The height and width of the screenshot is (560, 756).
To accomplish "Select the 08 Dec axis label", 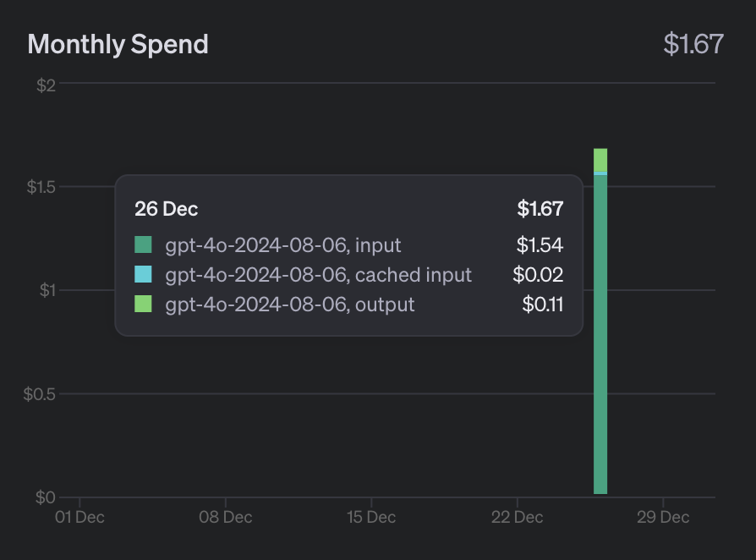I will (x=226, y=517).
